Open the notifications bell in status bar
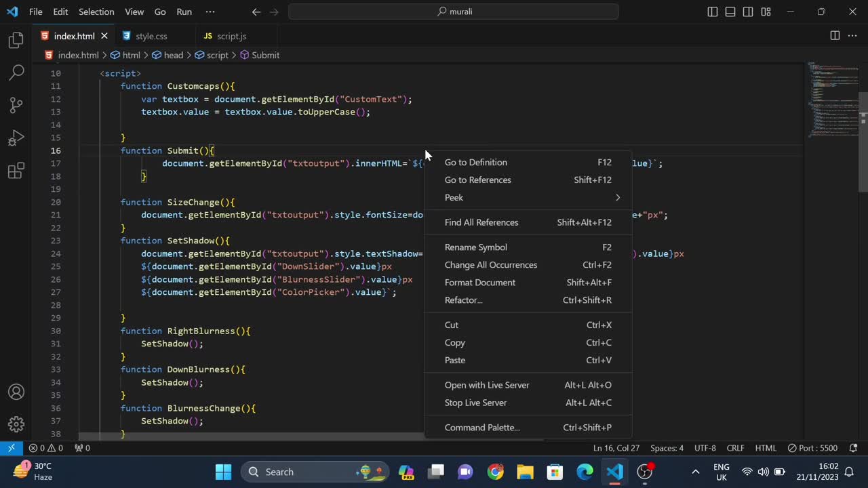This screenshot has width=868, height=488. (x=853, y=448)
